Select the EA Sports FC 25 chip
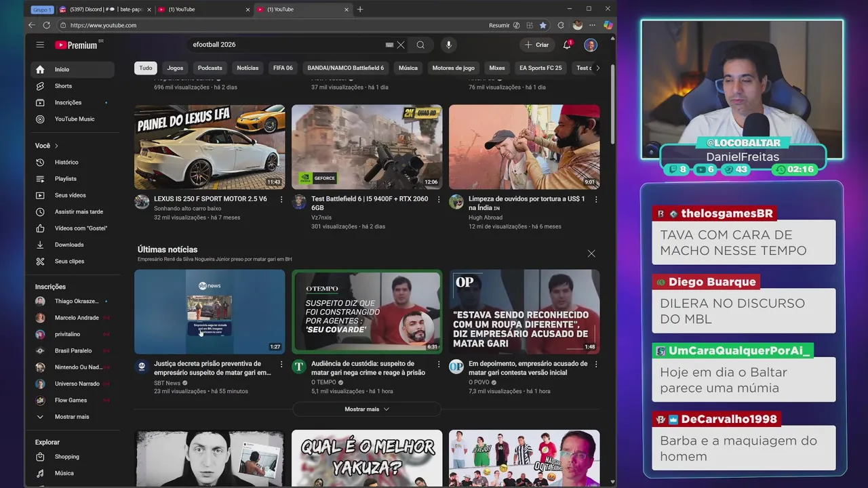The width and height of the screenshot is (868, 488). point(540,68)
